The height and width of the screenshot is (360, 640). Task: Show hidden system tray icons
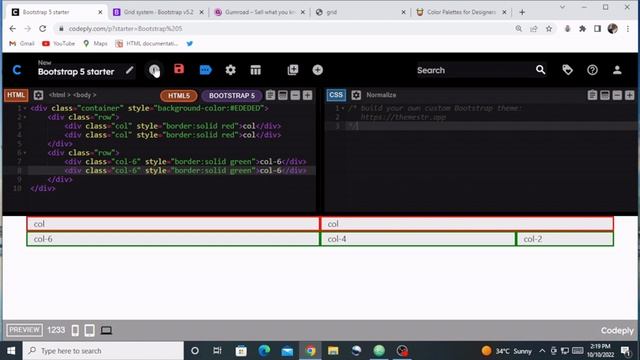coord(542,351)
